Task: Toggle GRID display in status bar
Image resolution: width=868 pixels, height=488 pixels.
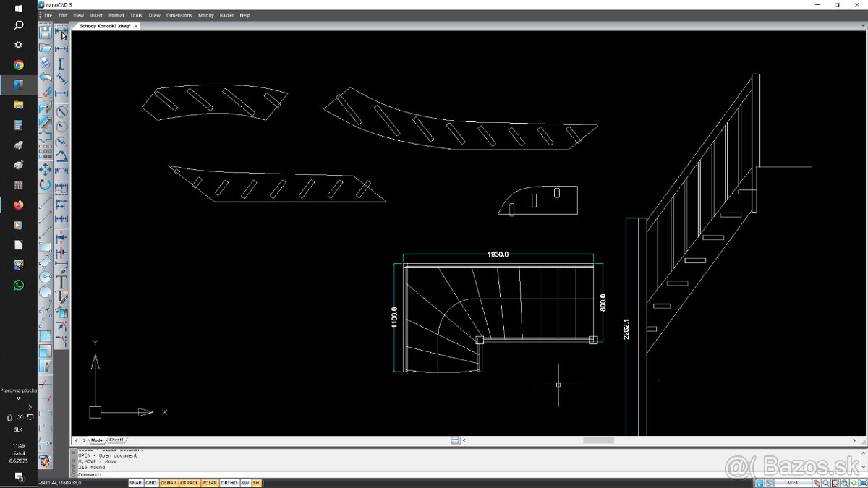Action: click(151, 482)
